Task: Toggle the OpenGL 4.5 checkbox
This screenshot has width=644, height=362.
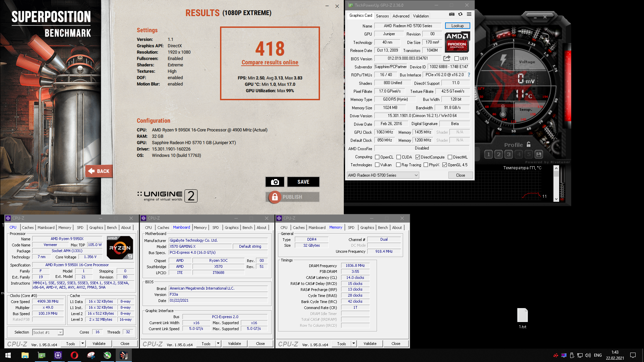Action: pos(444,165)
